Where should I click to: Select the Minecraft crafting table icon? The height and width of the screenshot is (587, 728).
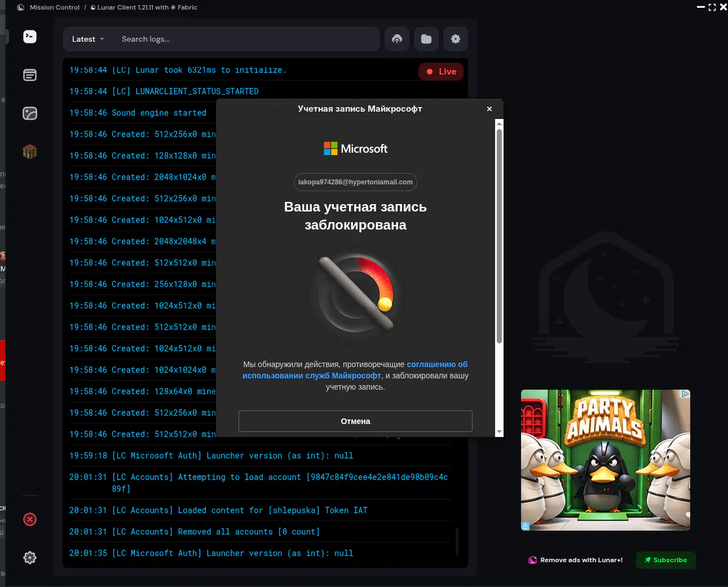tap(30, 152)
